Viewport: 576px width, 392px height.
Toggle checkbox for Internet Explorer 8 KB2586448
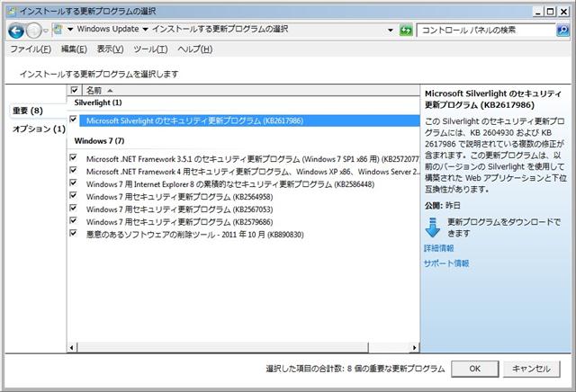pos(73,183)
